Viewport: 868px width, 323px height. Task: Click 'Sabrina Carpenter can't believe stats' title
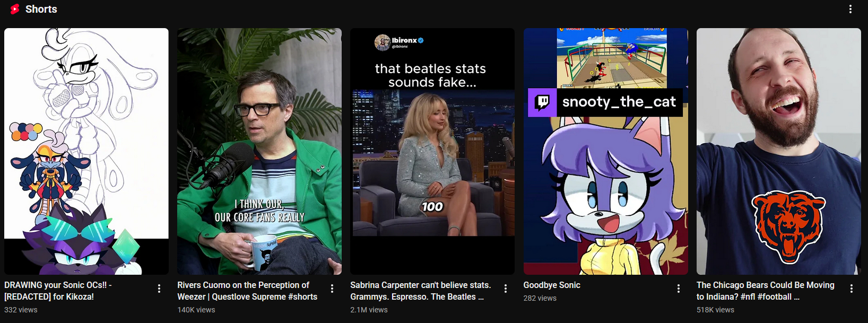(x=421, y=291)
